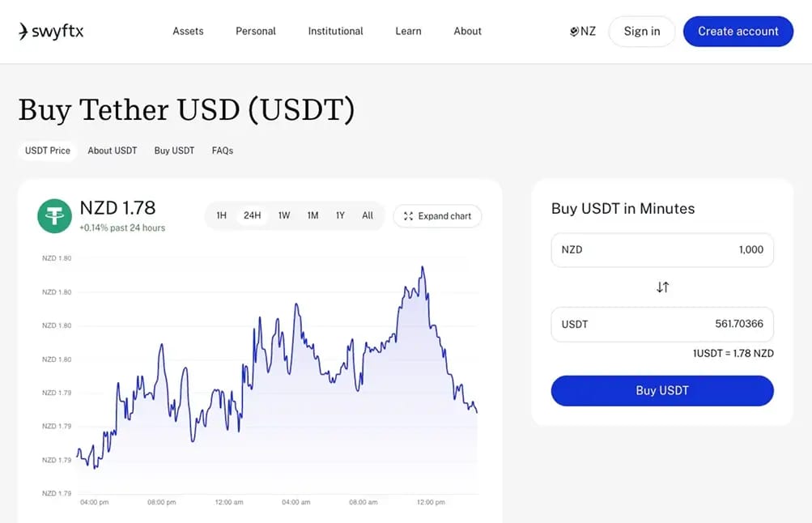Click the Sign in button

click(x=642, y=31)
